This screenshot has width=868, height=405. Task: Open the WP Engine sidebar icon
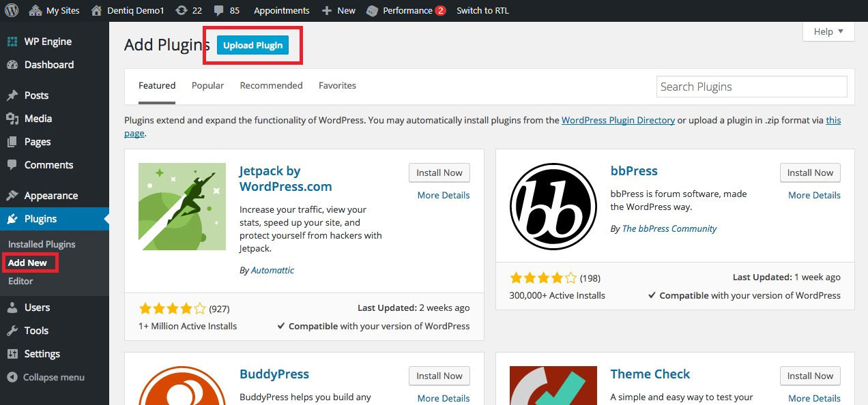pos(12,42)
